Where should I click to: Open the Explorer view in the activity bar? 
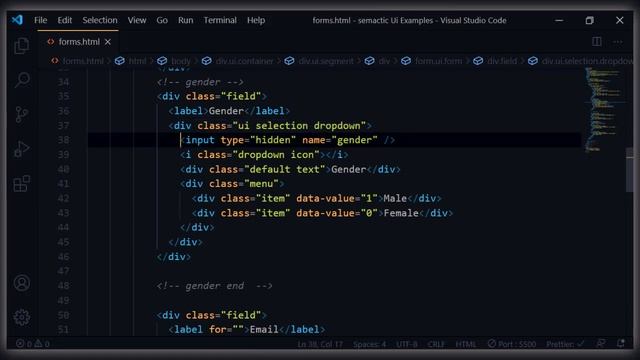pos(22,46)
